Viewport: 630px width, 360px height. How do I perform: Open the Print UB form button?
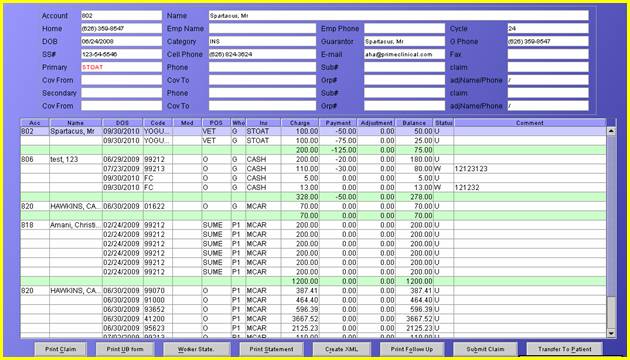pyautogui.click(x=125, y=349)
